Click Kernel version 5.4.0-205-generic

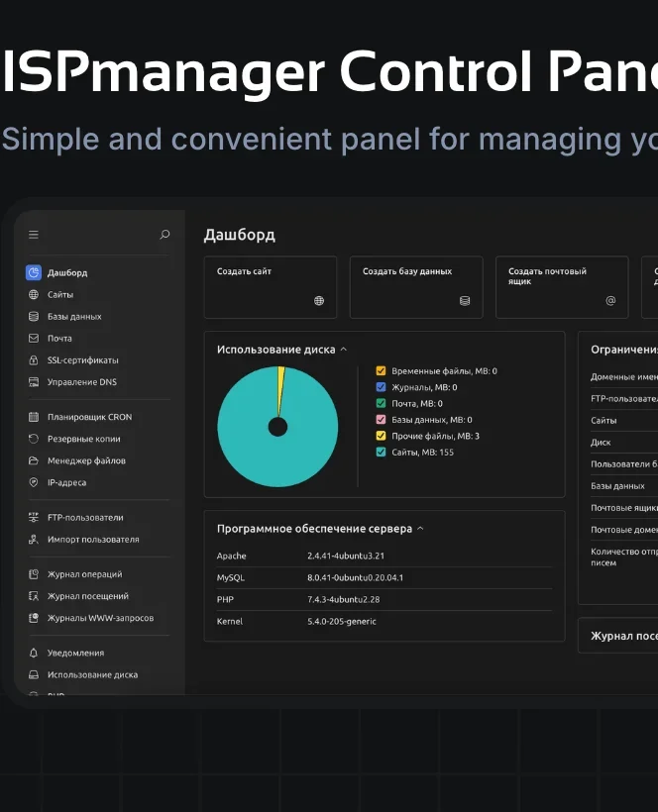pos(342,621)
